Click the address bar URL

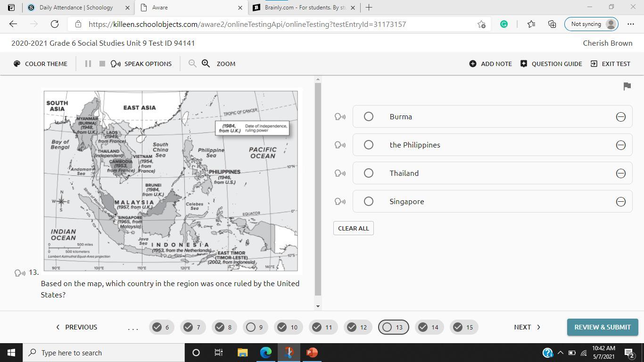click(247, 24)
